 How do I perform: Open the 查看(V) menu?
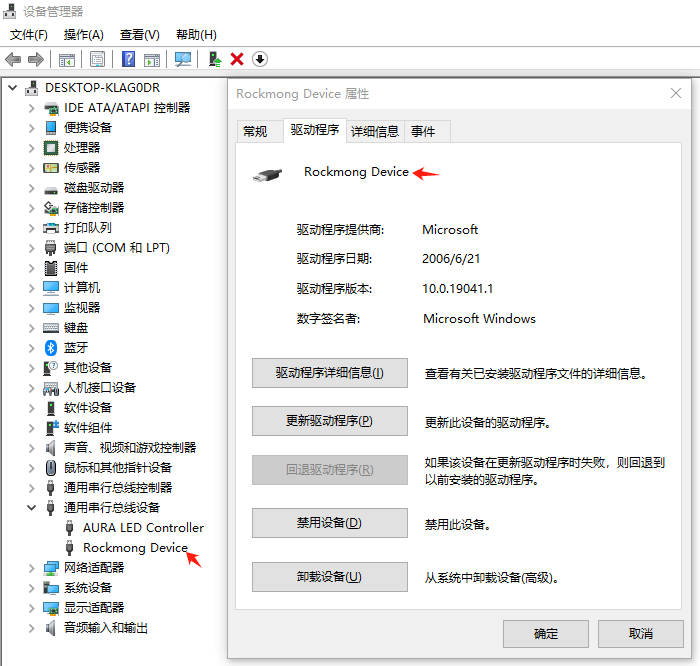(x=140, y=35)
